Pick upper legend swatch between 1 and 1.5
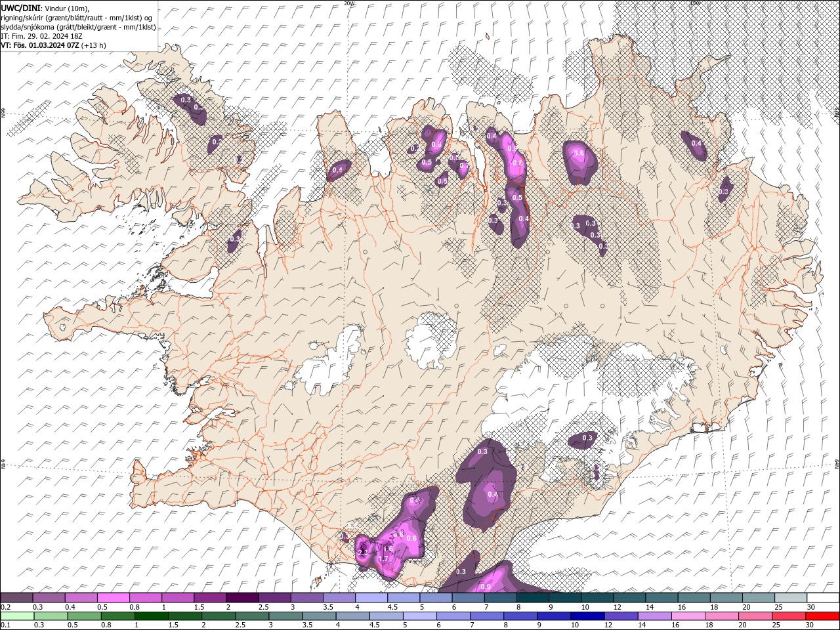The width and height of the screenshot is (840, 630). (177, 598)
